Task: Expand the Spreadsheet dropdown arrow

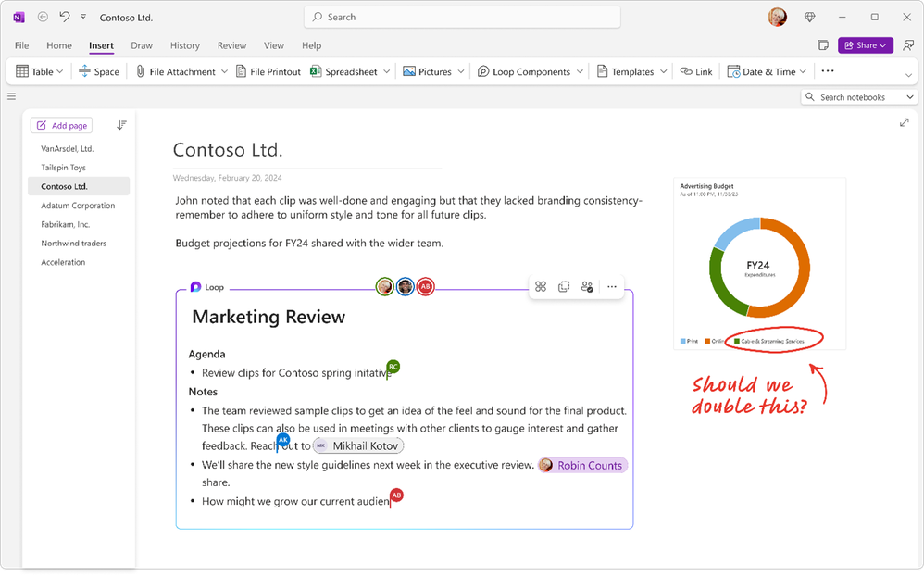Action: coord(387,71)
